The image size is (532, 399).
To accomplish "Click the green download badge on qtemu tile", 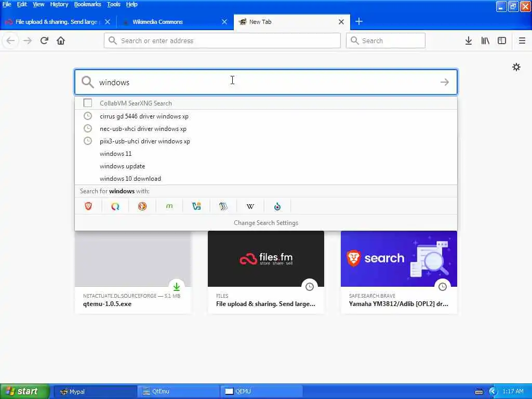I will [x=177, y=287].
